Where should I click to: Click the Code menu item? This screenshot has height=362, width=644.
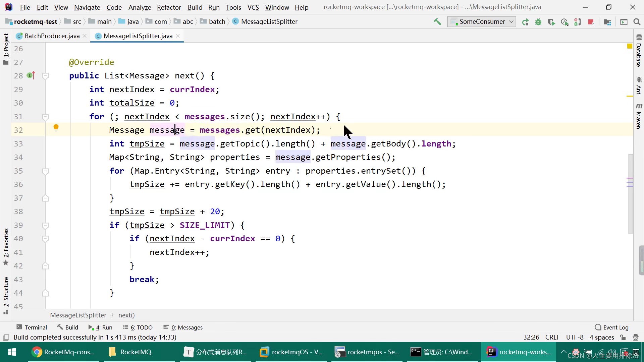(114, 7)
